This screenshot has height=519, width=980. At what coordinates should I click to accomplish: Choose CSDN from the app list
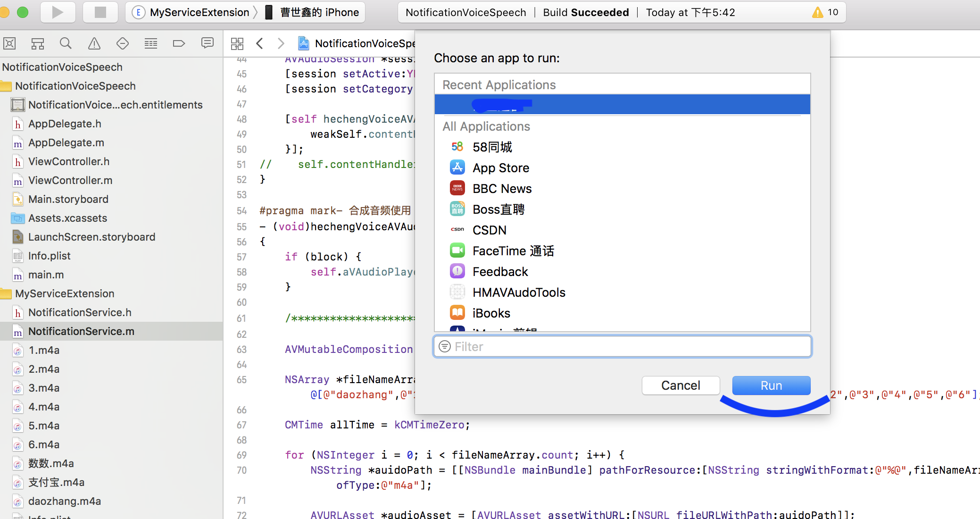pyautogui.click(x=622, y=230)
